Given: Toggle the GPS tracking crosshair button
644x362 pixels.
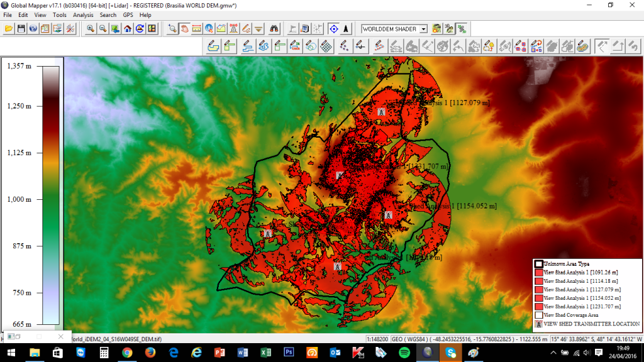Looking at the screenshot, I should point(333,29).
